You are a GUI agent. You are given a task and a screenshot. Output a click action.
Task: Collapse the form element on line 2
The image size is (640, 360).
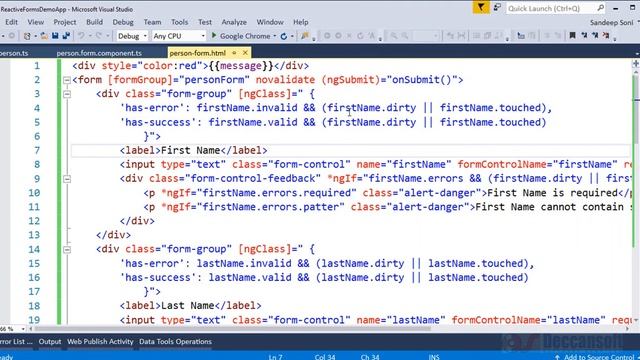tap(67, 80)
